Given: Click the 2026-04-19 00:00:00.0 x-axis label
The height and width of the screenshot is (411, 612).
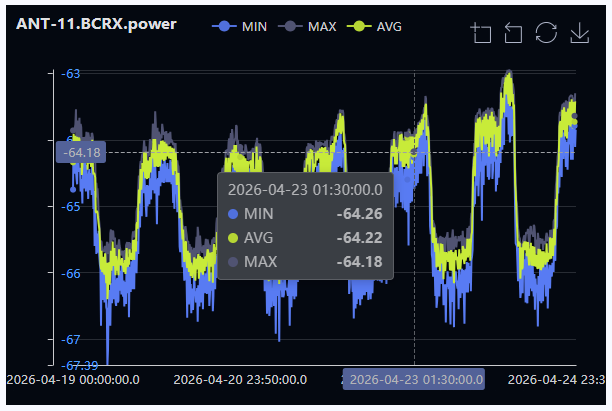Looking at the screenshot, I should (x=73, y=380).
